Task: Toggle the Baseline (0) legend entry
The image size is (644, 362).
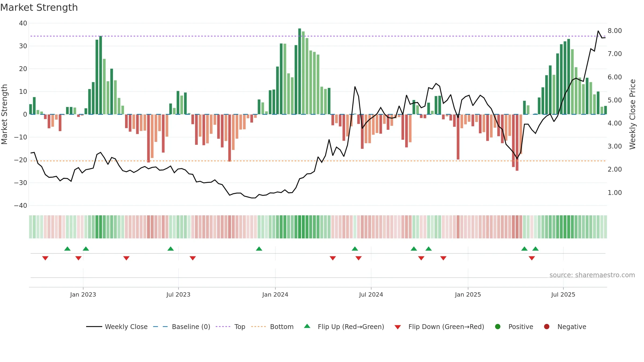Action: (x=182, y=327)
